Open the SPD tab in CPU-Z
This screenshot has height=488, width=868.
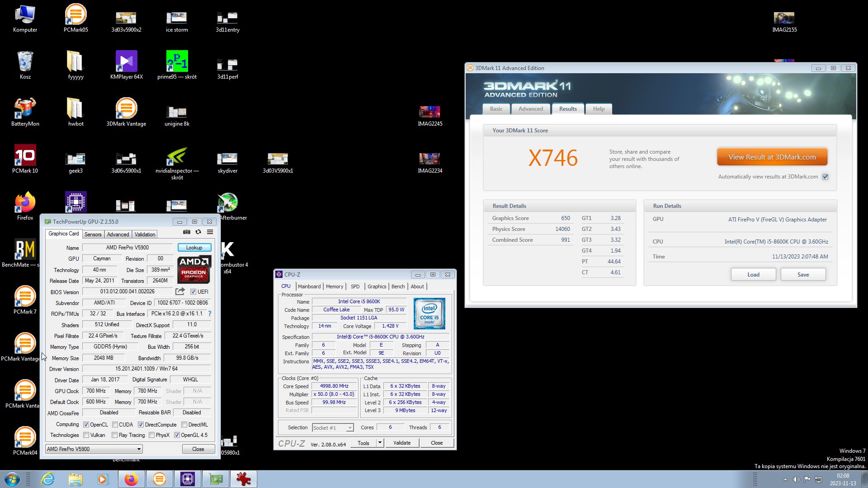click(355, 286)
